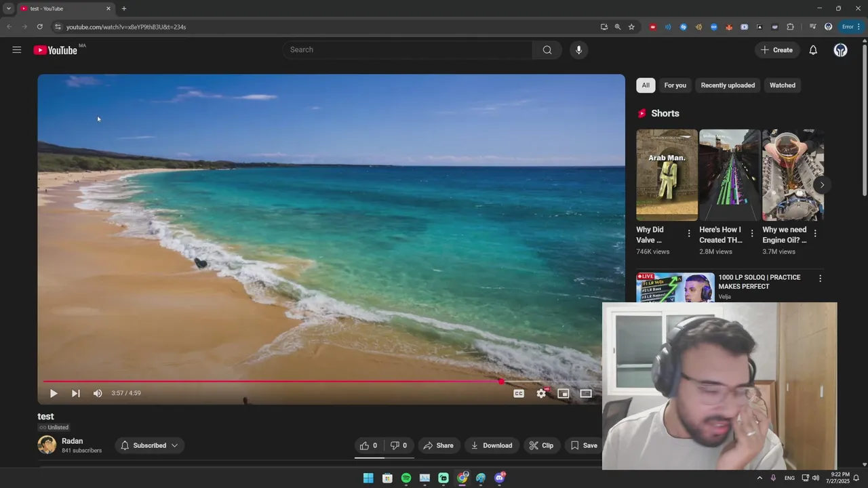Open options for 1000 LP SOLOQ video
868x488 pixels.
[820, 279]
